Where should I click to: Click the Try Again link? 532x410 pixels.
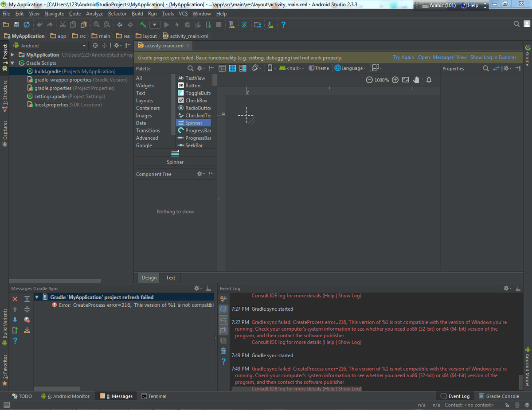(x=403, y=58)
